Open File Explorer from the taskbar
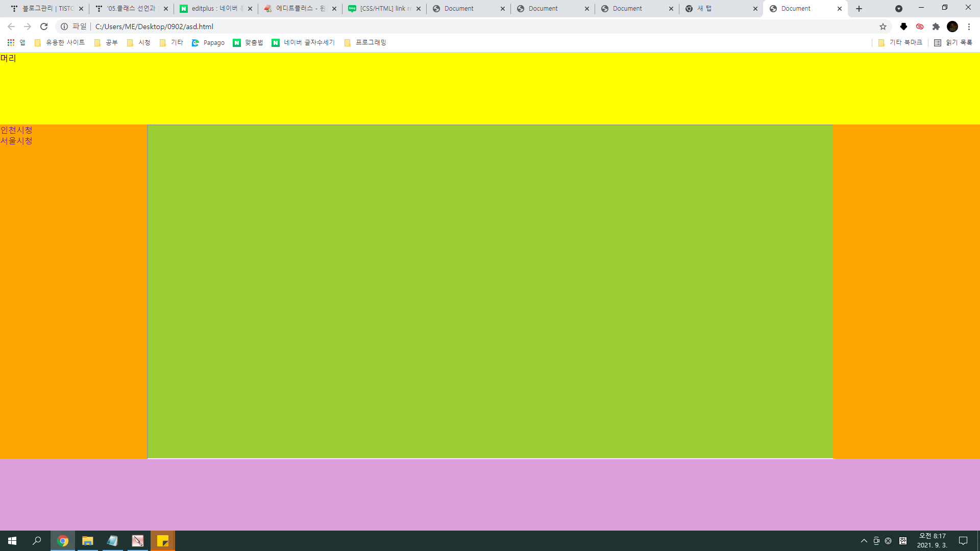 88,541
